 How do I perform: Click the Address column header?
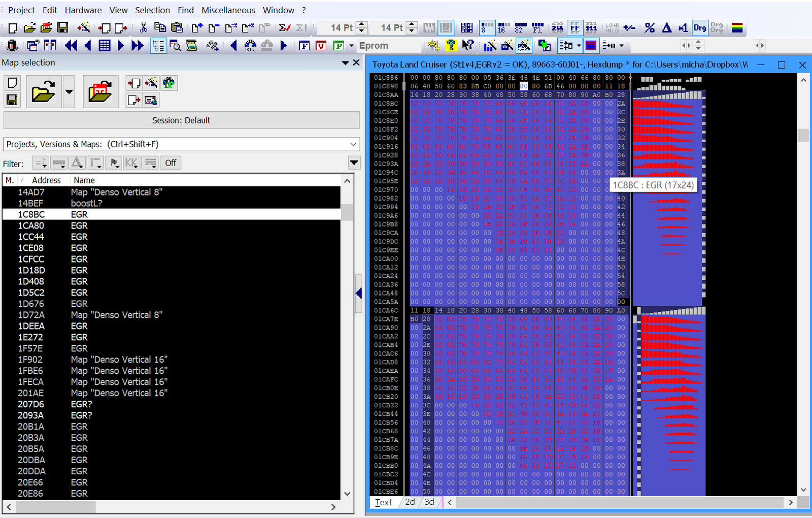pyautogui.click(x=46, y=180)
